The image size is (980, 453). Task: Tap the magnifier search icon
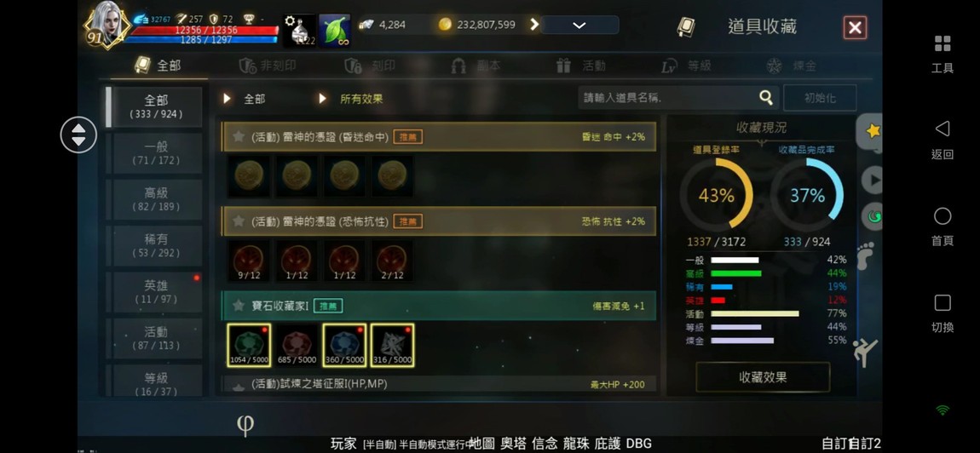(x=765, y=97)
